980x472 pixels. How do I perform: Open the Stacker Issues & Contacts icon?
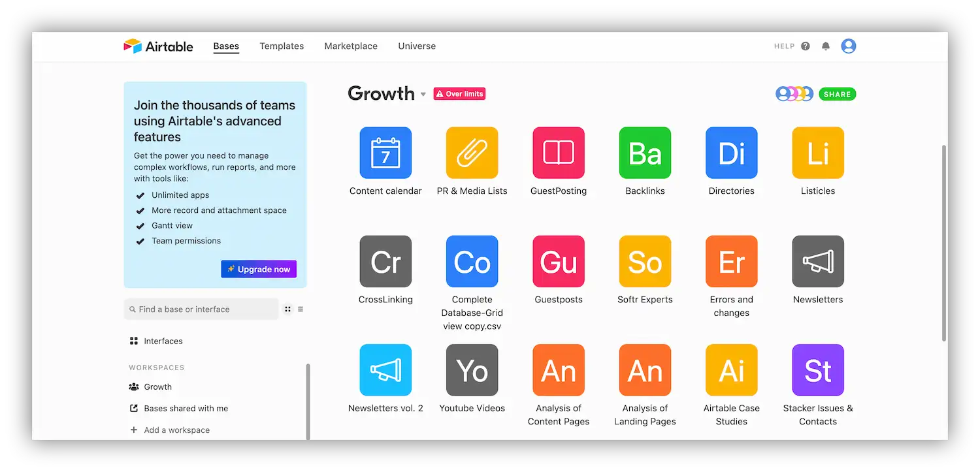(x=818, y=370)
